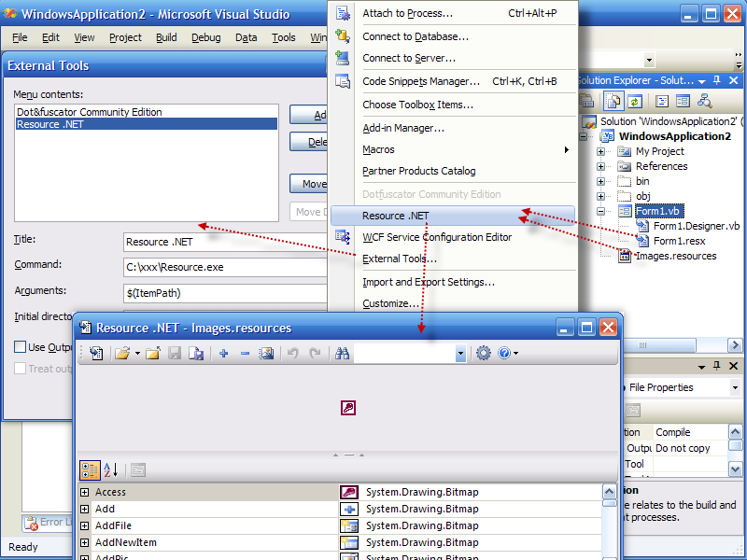Click the blue help question mark icon
Image resolution: width=747 pixels, height=560 pixels.
pos(503,353)
